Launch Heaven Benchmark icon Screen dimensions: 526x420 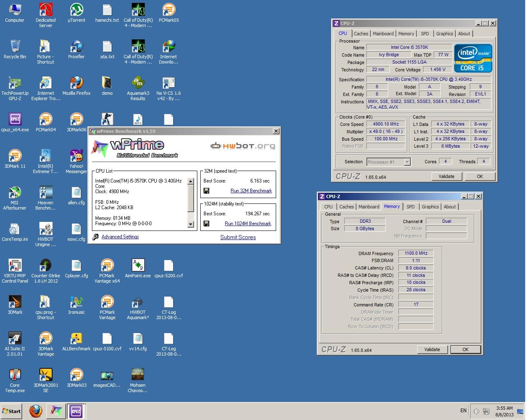[x=46, y=198]
